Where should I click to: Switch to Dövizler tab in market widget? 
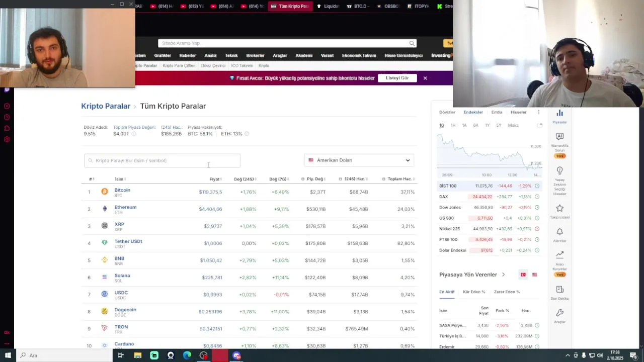(447, 112)
